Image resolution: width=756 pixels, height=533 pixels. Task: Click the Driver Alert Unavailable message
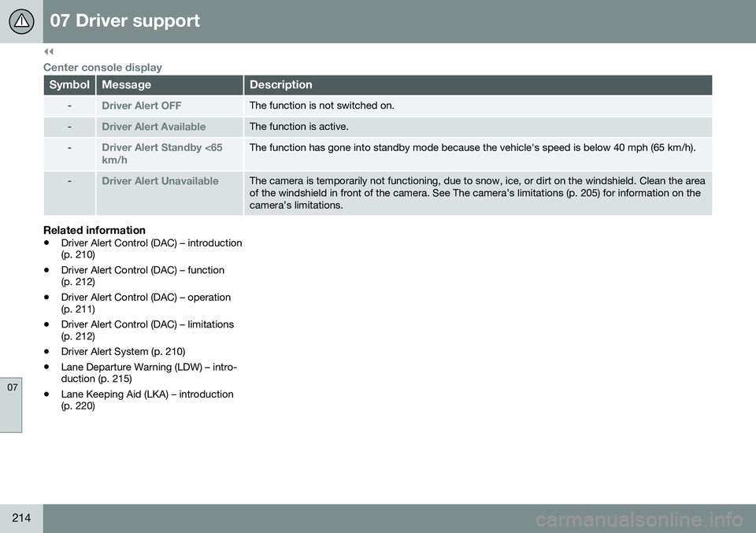(160, 181)
